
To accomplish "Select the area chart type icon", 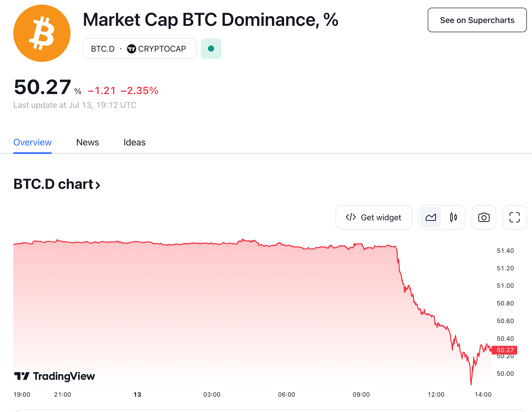I will [430, 217].
